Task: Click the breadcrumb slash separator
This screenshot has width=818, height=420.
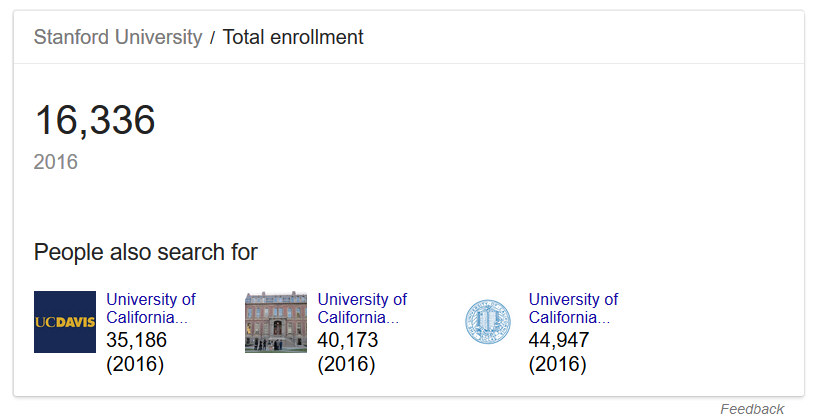Action: click(x=212, y=38)
